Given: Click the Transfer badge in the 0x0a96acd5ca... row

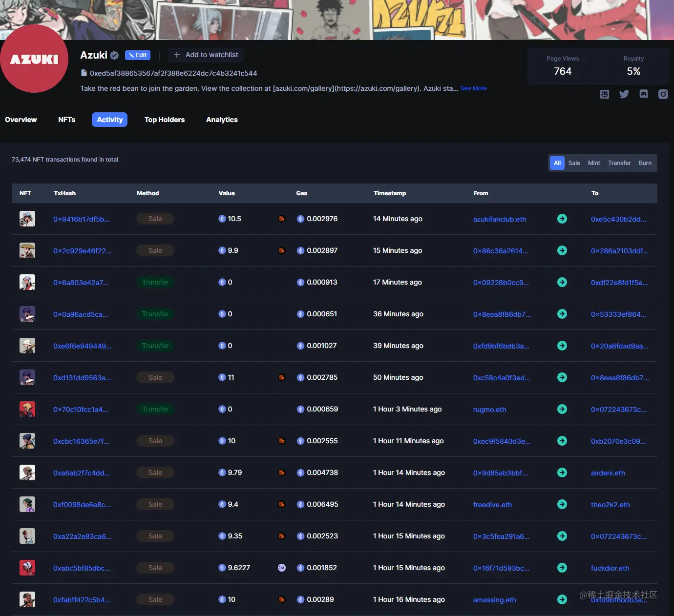Looking at the screenshot, I should click(155, 314).
